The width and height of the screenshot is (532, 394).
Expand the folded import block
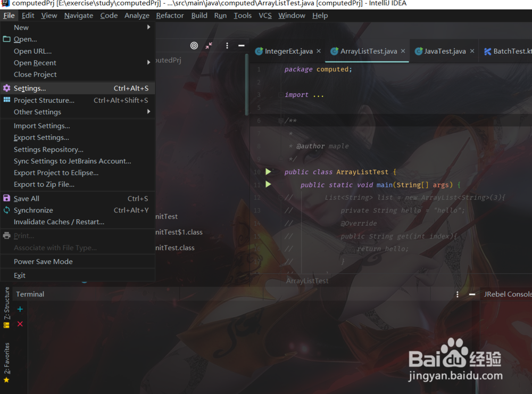[280, 95]
